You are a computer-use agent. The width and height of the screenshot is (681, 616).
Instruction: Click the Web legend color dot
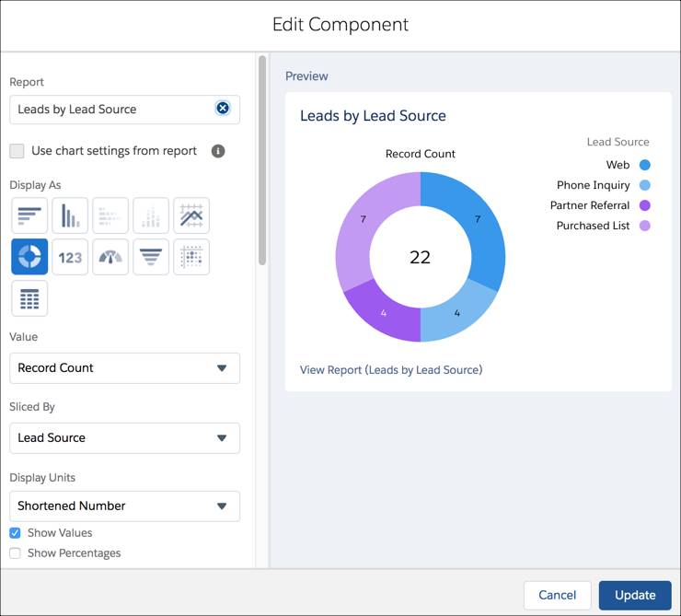coord(645,165)
